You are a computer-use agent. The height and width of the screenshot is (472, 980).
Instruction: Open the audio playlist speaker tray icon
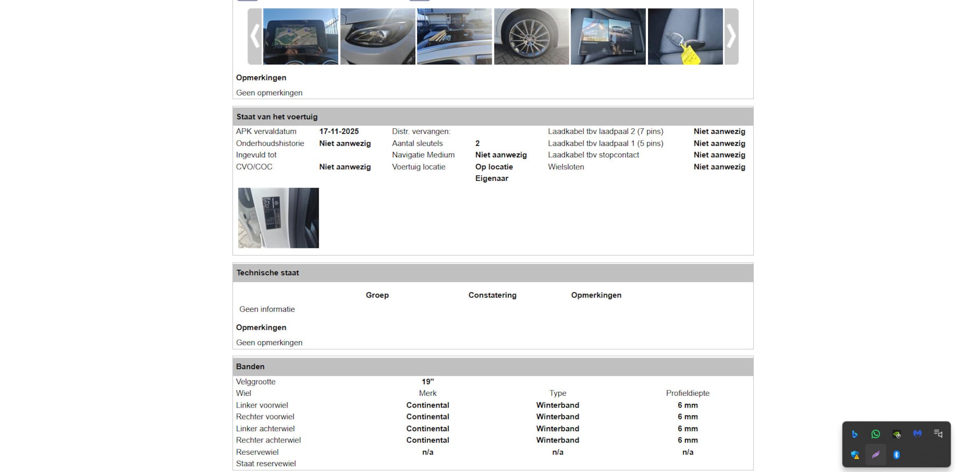[x=938, y=434]
